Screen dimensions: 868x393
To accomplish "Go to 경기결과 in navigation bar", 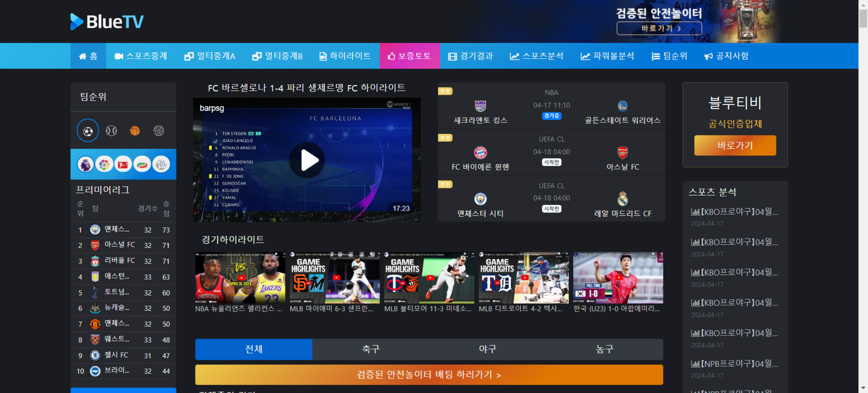I will 471,56.
